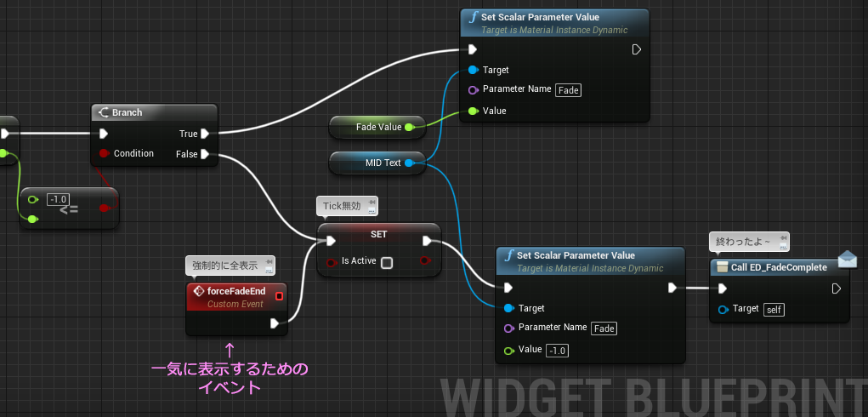Image resolution: width=868 pixels, height=417 pixels.
Task: Click the Target pin on lower Set Scalar Parameter Value
Action: click(508, 308)
